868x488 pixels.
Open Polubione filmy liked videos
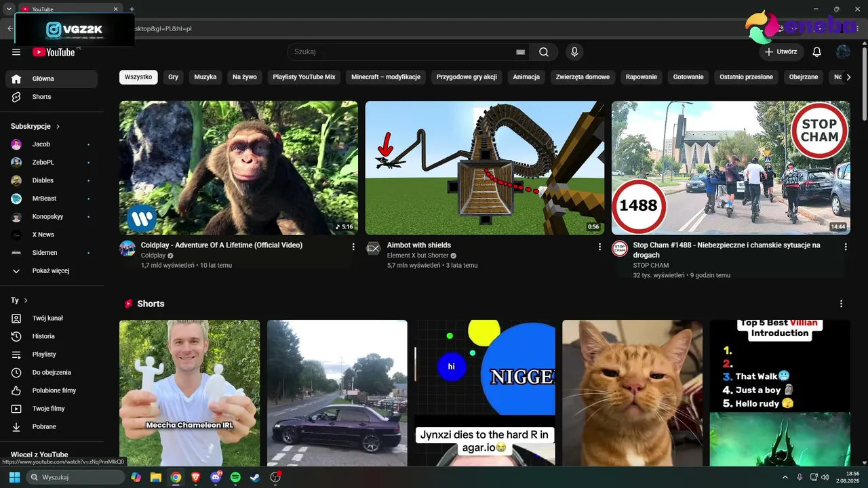pyautogui.click(x=52, y=390)
